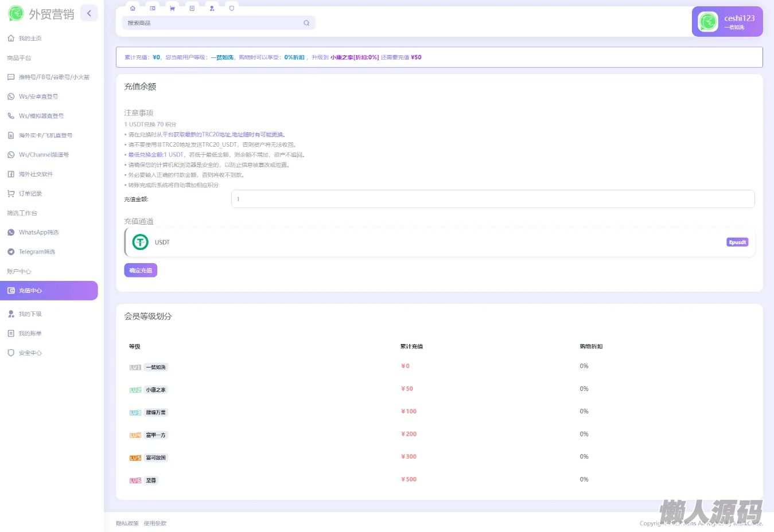
Task: Collapse the sidebar with the chevron button
Action: 89,13
